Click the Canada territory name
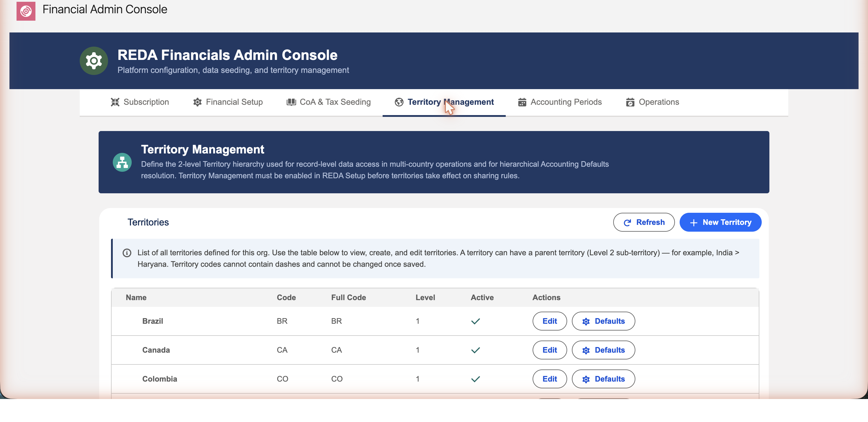This screenshot has height=422, width=868. 156,350
